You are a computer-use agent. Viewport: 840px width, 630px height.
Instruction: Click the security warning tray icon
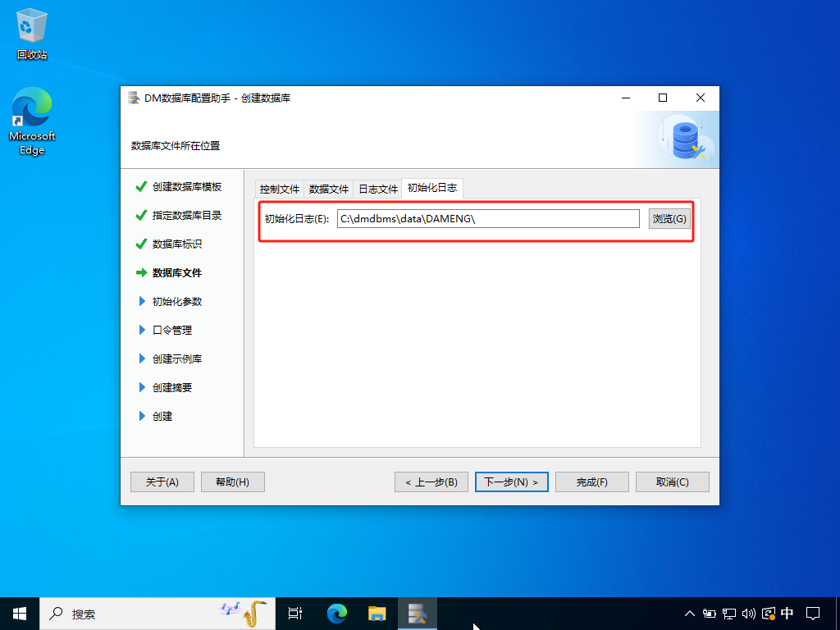768,614
